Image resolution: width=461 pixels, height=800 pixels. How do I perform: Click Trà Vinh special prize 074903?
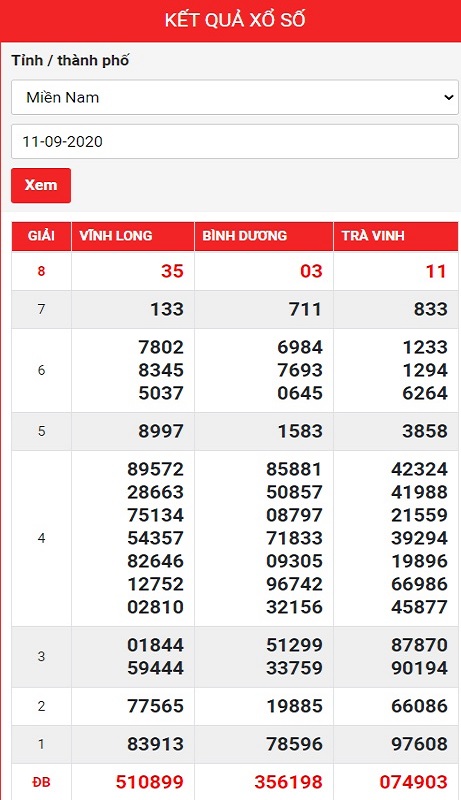pos(414,782)
